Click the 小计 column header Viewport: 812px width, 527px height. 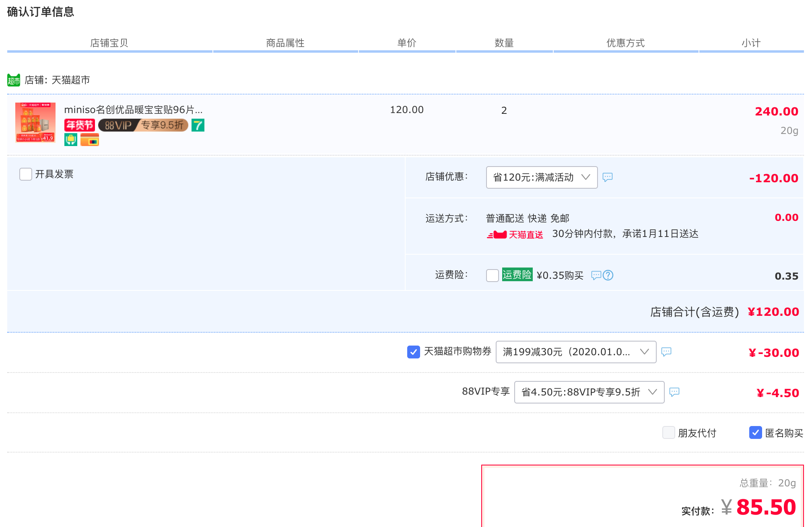point(751,43)
